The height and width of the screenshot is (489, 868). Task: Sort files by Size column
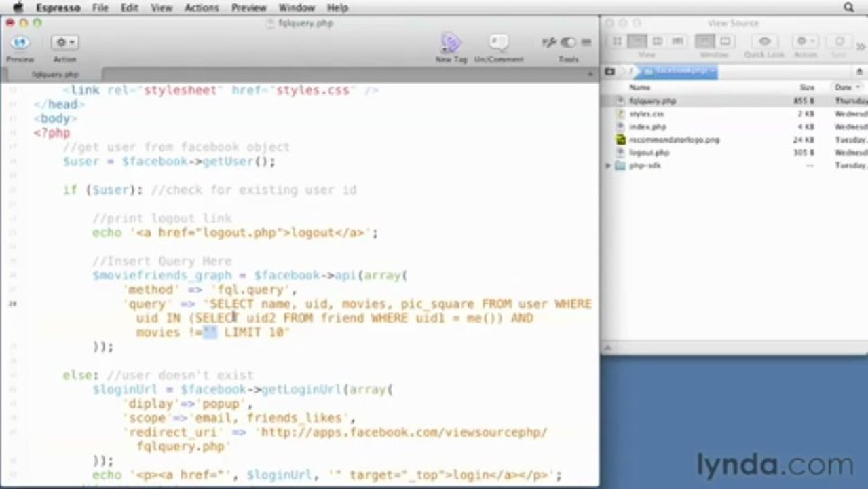pyautogui.click(x=806, y=88)
